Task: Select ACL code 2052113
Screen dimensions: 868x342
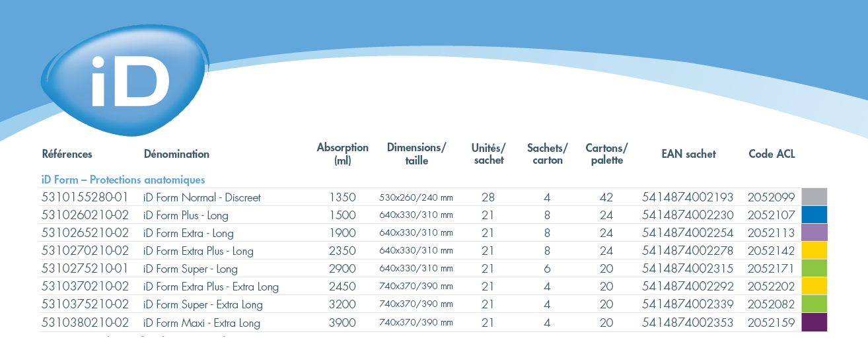Action: (771, 233)
